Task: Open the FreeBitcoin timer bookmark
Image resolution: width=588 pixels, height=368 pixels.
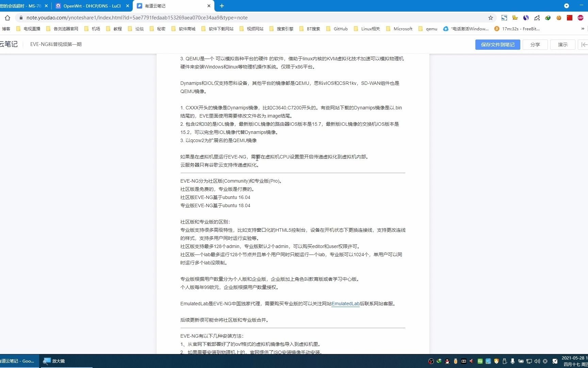Action: tap(517, 29)
